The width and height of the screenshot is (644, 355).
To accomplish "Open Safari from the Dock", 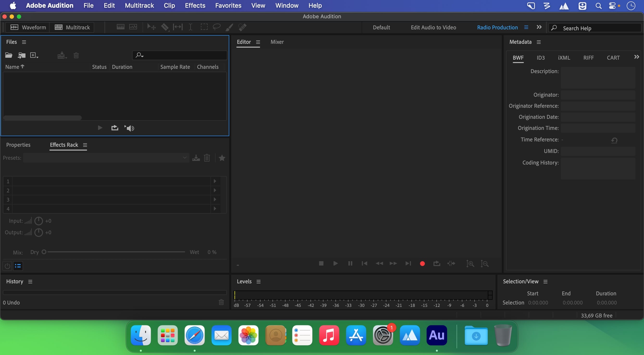I will (194, 335).
